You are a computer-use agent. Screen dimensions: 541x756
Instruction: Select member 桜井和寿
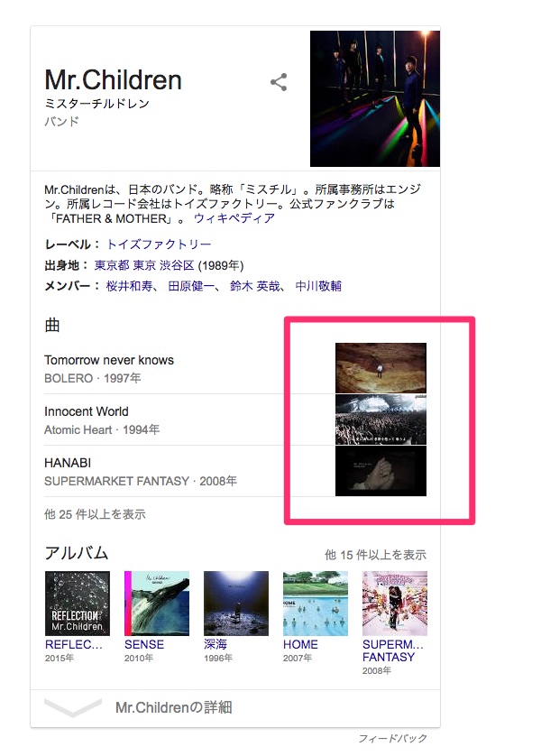129,286
